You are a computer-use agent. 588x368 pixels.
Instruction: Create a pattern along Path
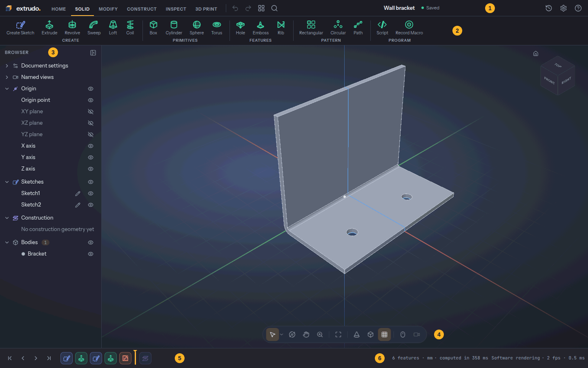pos(358,28)
